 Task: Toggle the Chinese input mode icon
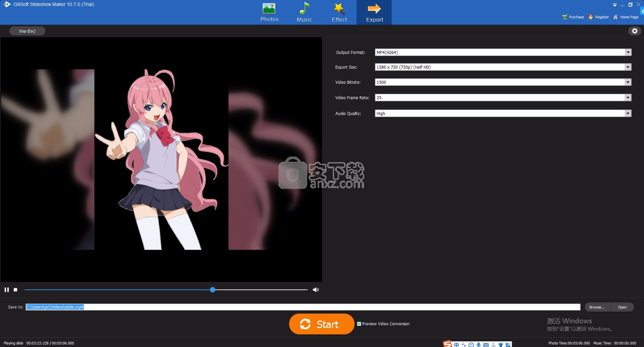456,345
